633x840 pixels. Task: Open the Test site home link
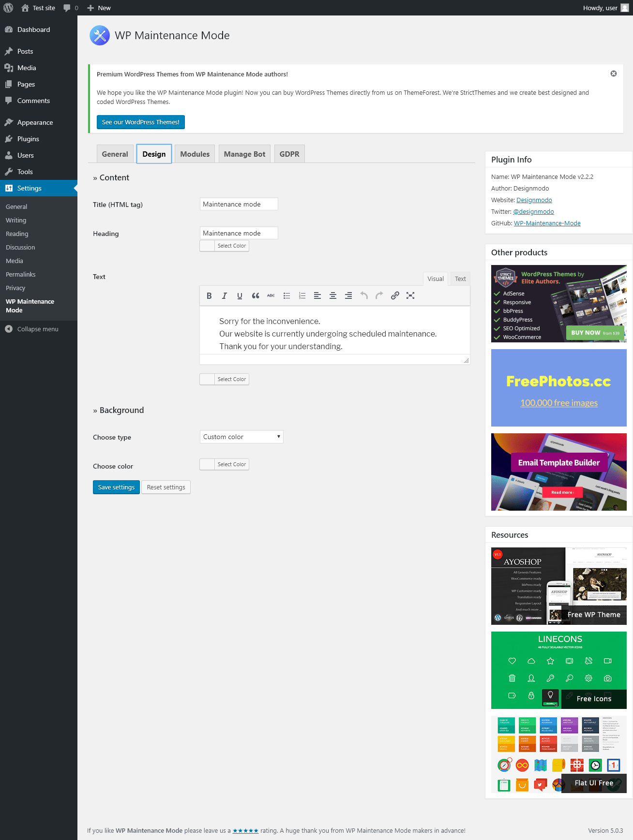click(x=38, y=8)
